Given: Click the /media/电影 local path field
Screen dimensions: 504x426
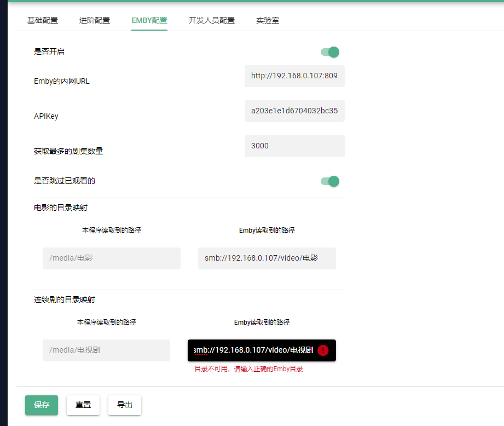Looking at the screenshot, I should coord(111,258).
